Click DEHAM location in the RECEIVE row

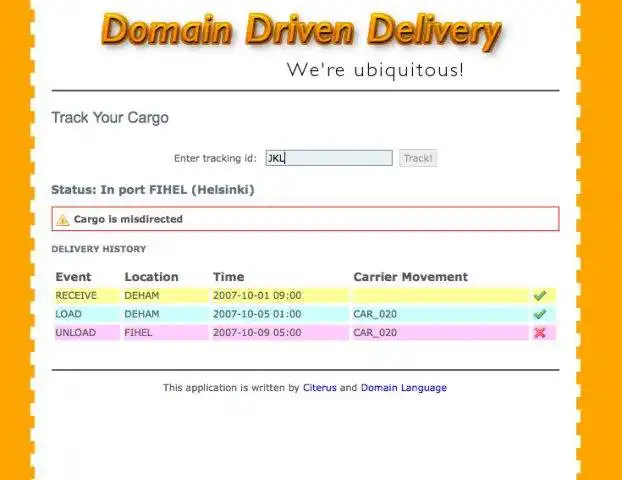click(142, 296)
